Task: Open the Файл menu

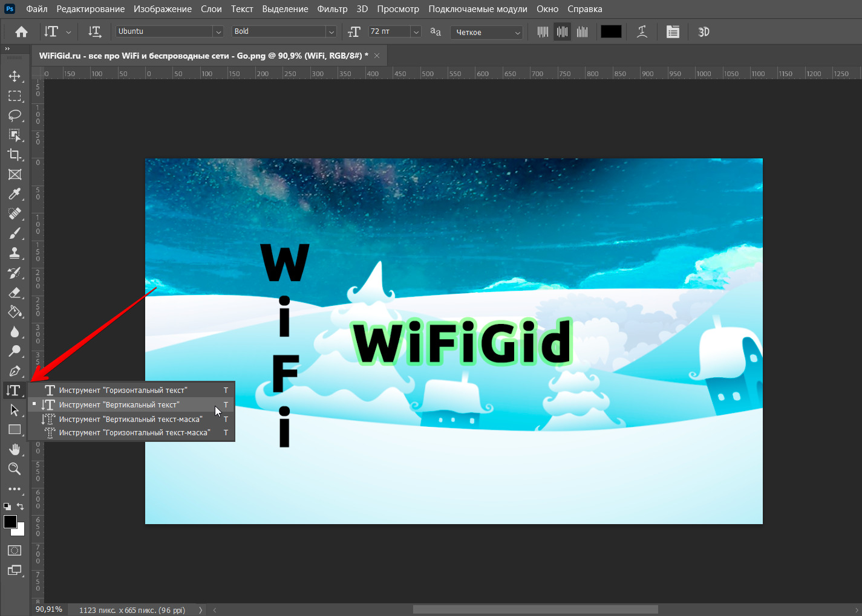Action: point(37,9)
